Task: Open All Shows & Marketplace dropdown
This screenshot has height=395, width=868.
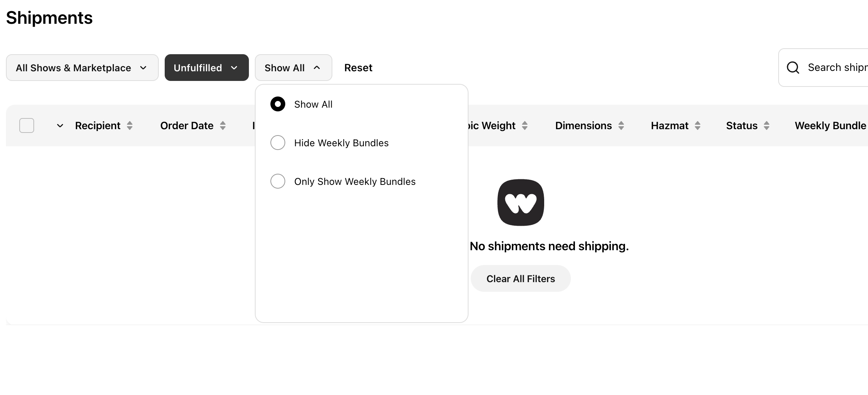Action: coord(82,68)
